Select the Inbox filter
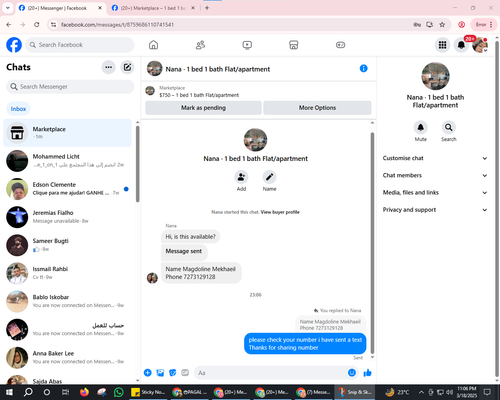This screenshot has width=500, height=400. click(18, 109)
